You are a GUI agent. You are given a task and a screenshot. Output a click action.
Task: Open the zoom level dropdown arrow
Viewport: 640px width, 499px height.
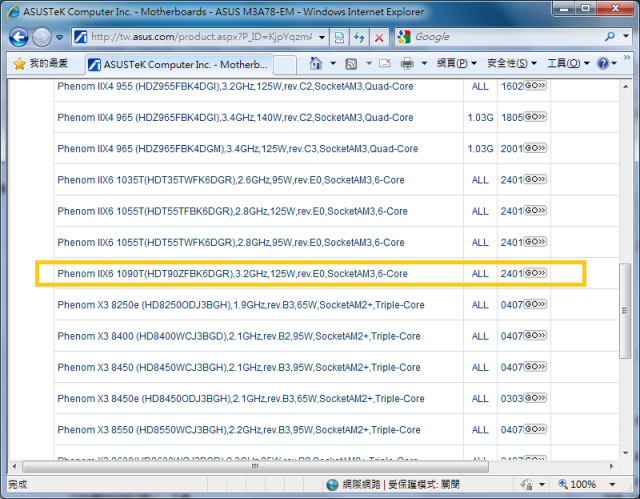click(x=612, y=485)
